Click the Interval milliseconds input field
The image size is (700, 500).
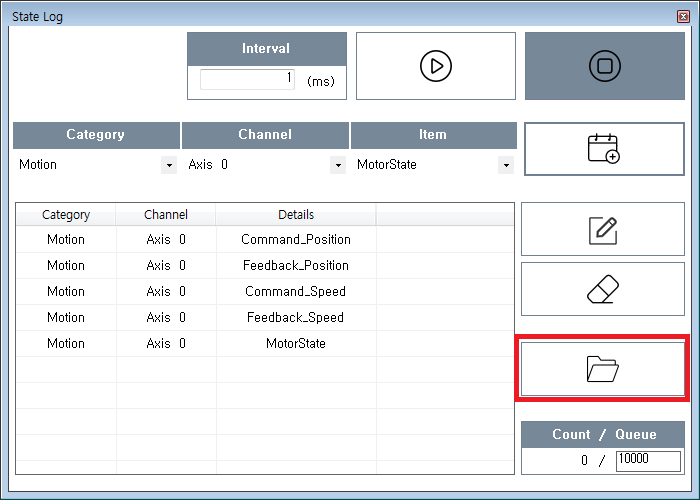pyautogui.click(x=247, y=79)
